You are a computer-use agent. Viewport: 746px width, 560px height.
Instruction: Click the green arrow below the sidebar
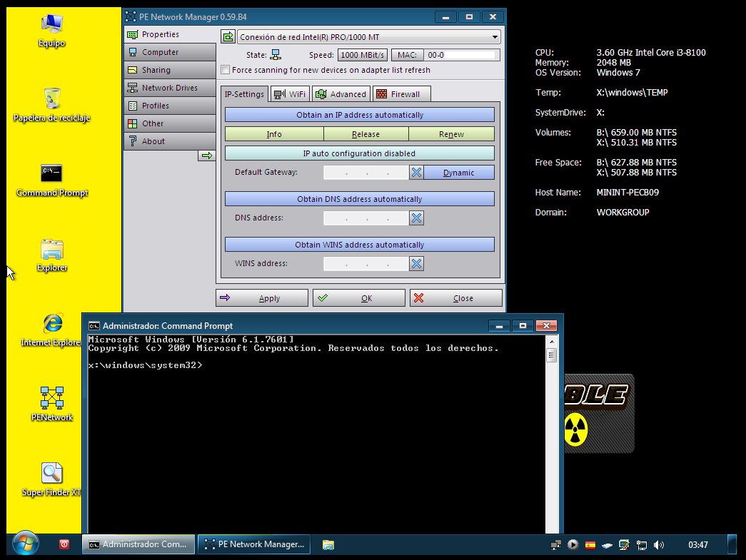click(x=207, y=156)
